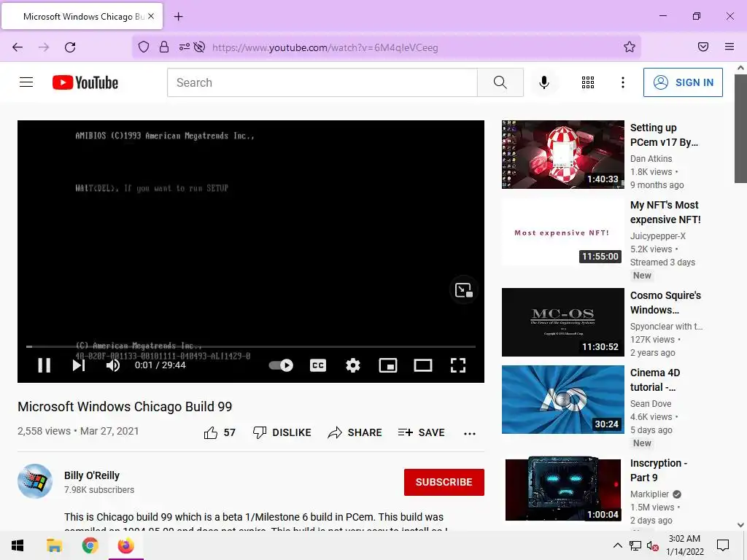Viewport: 747px width, 560px height.
Task: Go to the YouTube home logo
Action: (x=85, y=82)
